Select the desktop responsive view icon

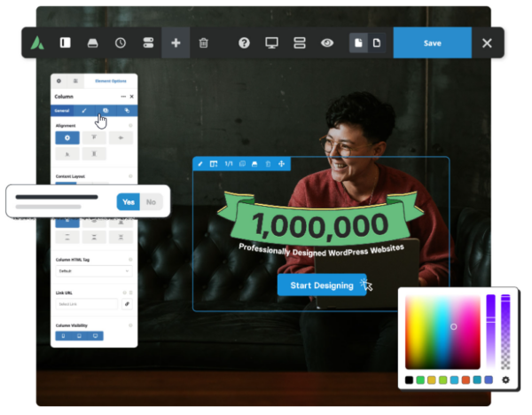coord(272,43)
